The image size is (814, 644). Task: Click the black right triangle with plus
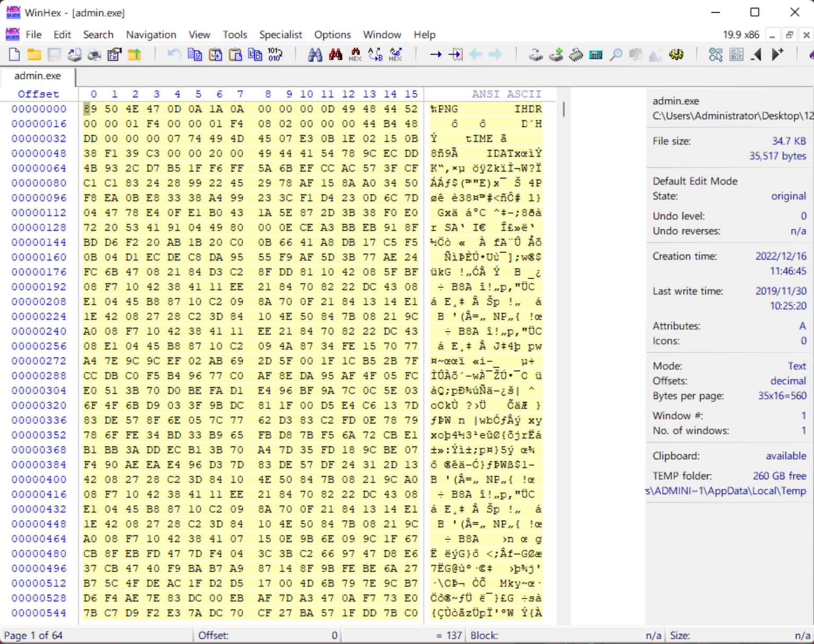(x=777, y=54)
